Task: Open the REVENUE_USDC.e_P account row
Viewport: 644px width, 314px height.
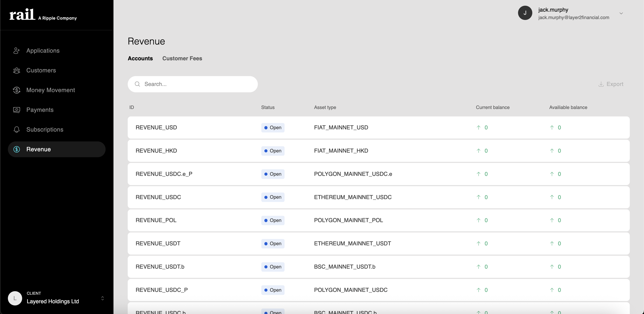Action: click(164, 174)
